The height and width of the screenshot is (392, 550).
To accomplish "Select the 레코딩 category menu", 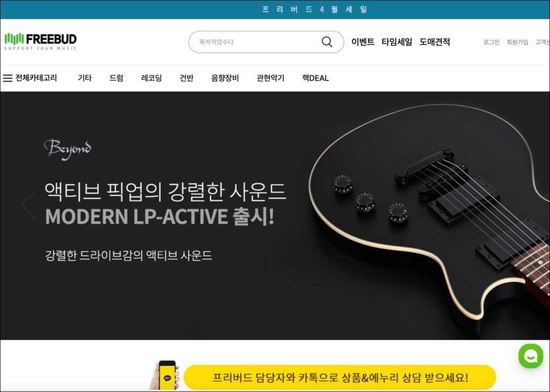I will pos(151,78).
